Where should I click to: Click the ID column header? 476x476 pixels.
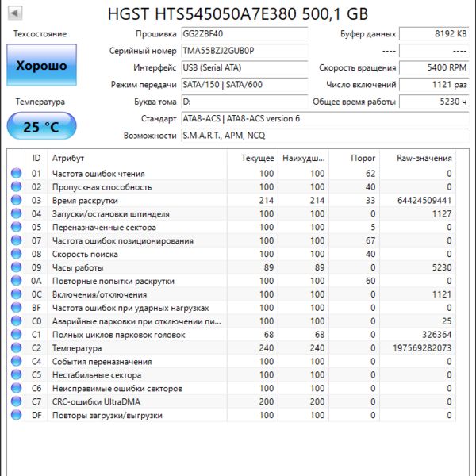(36, 158)
